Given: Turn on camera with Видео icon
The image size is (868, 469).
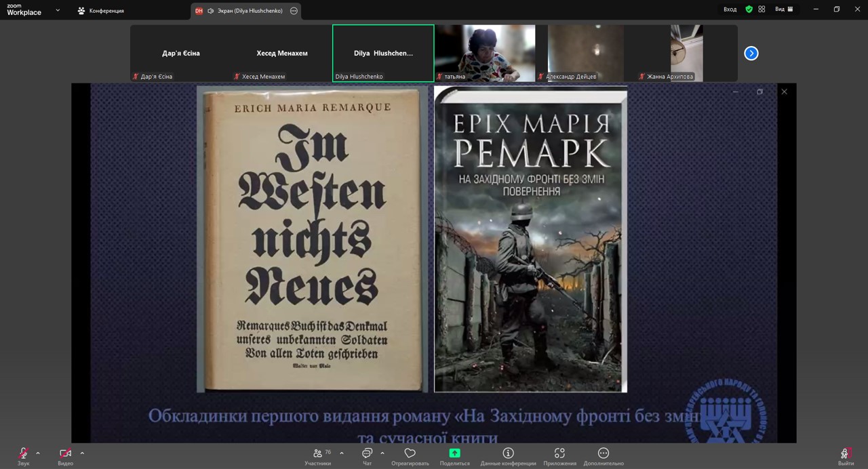Looking at the screenshot, I should (x=65, y=453).
